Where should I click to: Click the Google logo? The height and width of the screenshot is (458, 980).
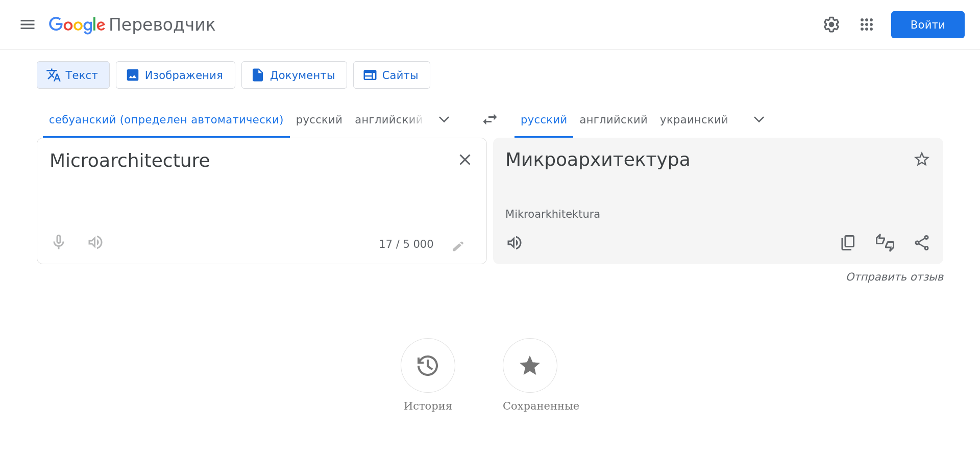77,24
